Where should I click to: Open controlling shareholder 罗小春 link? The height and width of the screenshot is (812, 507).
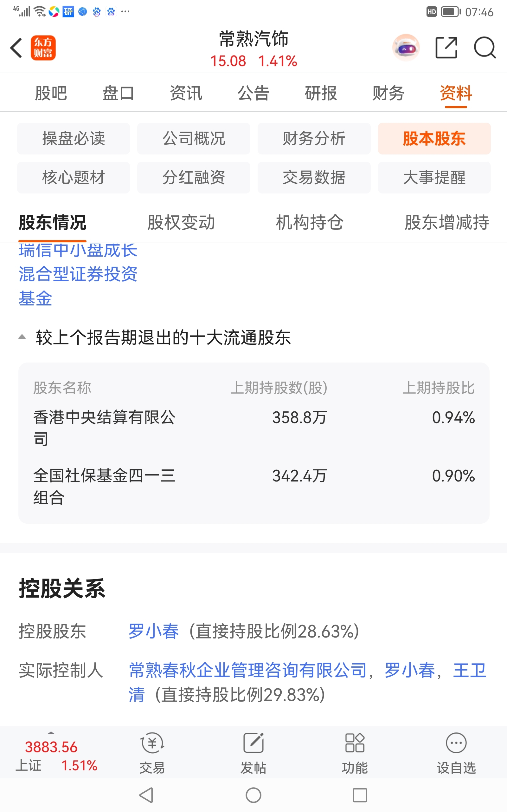[154, 631]
